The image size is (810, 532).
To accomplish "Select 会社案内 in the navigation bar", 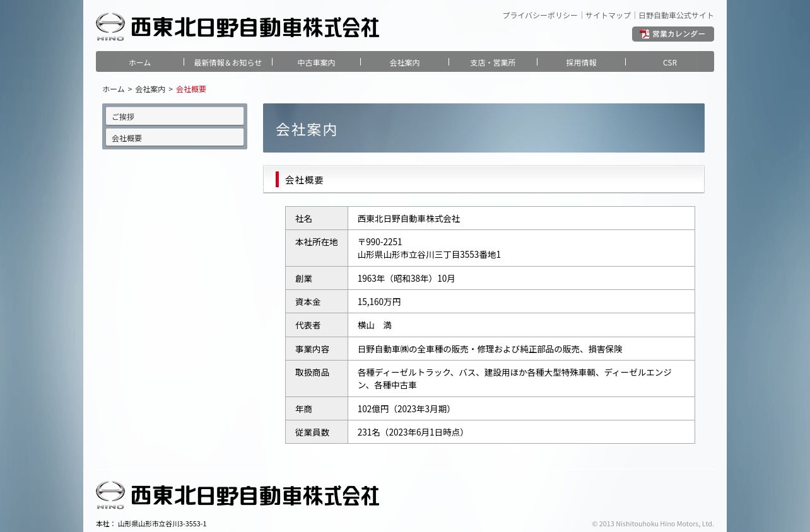I will (404, 62).
